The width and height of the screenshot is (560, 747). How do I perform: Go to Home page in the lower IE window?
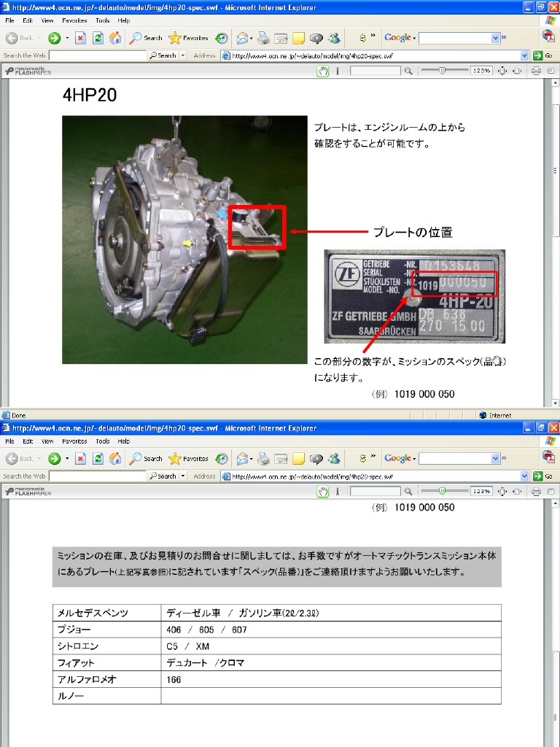click(114, 459)
